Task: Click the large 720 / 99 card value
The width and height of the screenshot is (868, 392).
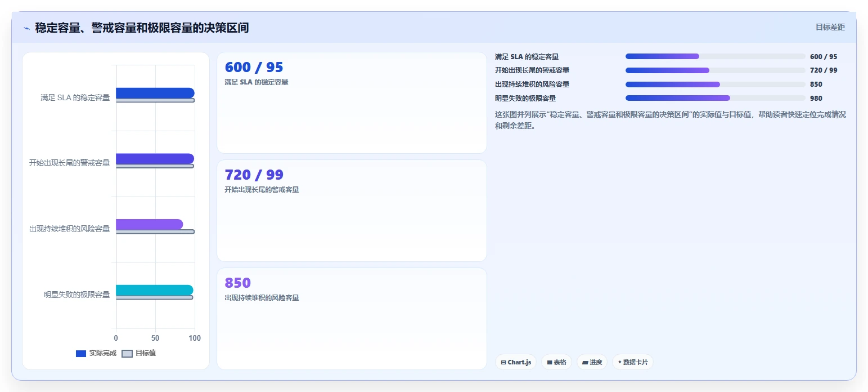Action: click(254, 175)
